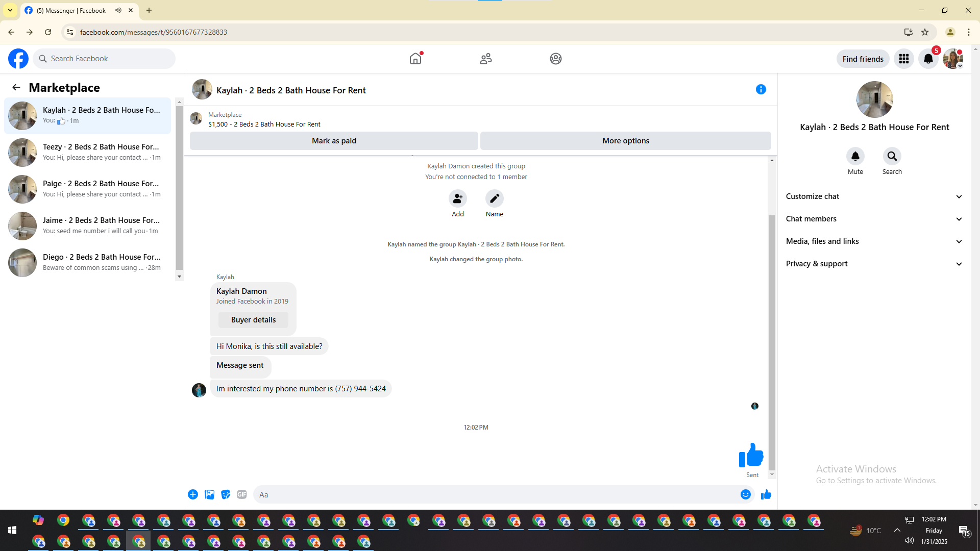Viewport: 980px width, 551px height.
Task: Choose a sticker
Action: coord(226,494)
